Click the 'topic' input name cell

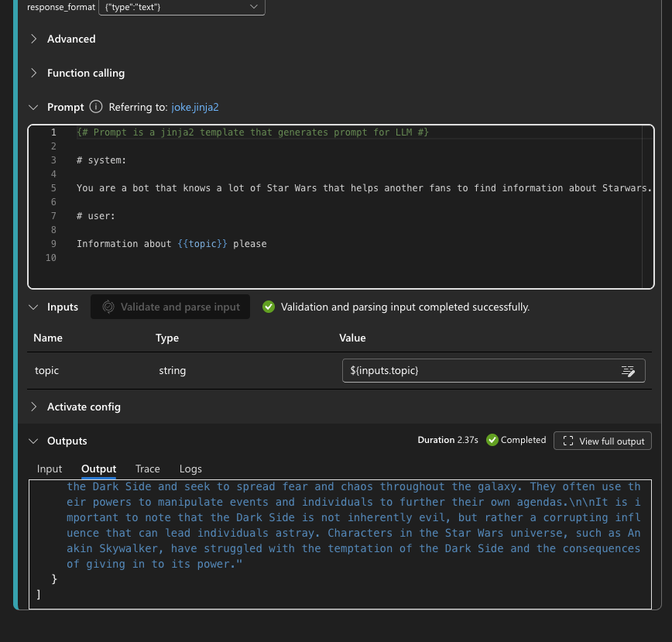(46, 371)
